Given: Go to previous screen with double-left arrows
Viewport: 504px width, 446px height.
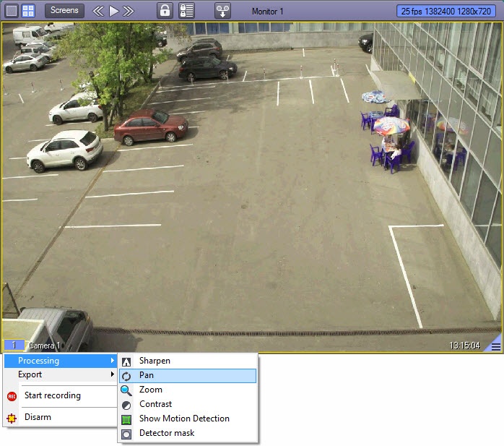Looking at the screenshot, I should 98,11.
